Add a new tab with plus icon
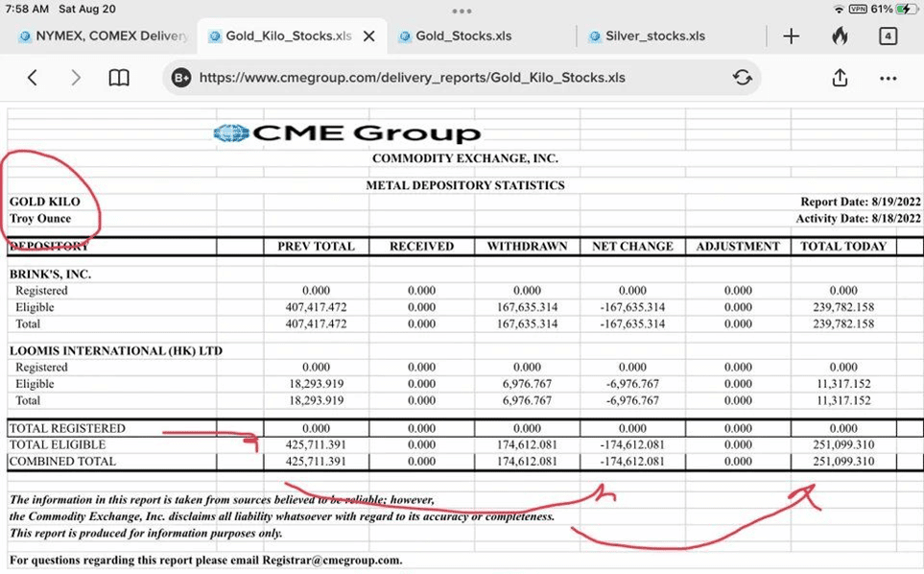This screenshot has width=924, height=574. 792,36
